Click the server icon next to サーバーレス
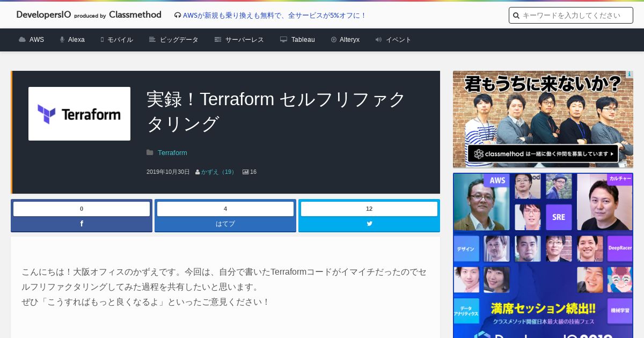Image resolution: width=644 pixels, height=338 pixels. (x=218, y=40)
